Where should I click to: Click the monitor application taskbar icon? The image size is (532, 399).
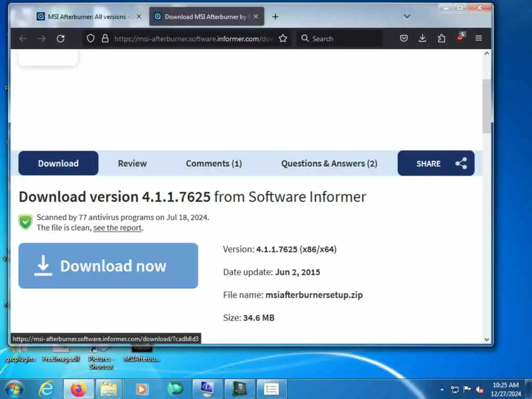(x=207, y=389)
